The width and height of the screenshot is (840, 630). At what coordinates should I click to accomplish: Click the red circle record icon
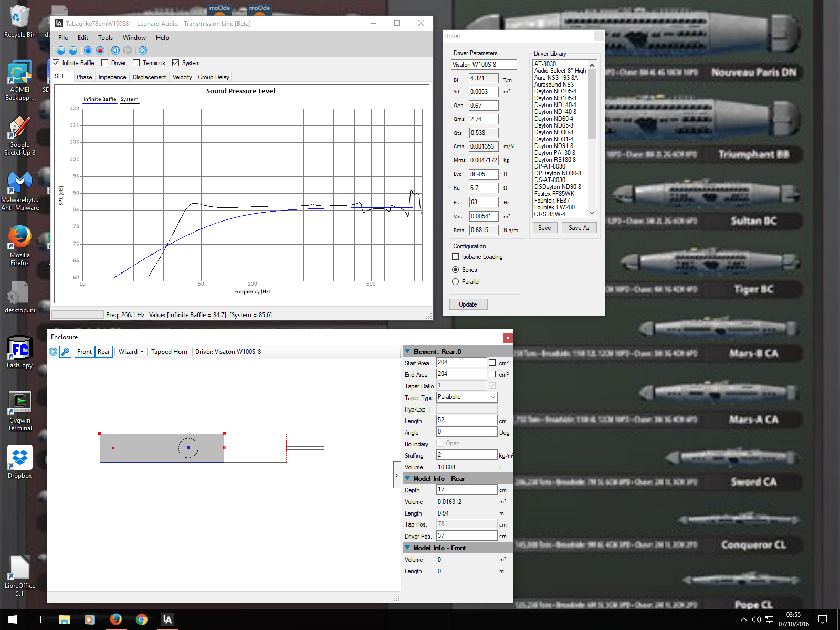[x=100, y=50]
